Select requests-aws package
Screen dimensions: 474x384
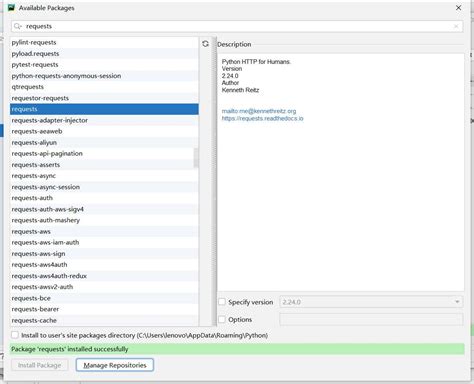pyautogui.click(x=104, y=231)
